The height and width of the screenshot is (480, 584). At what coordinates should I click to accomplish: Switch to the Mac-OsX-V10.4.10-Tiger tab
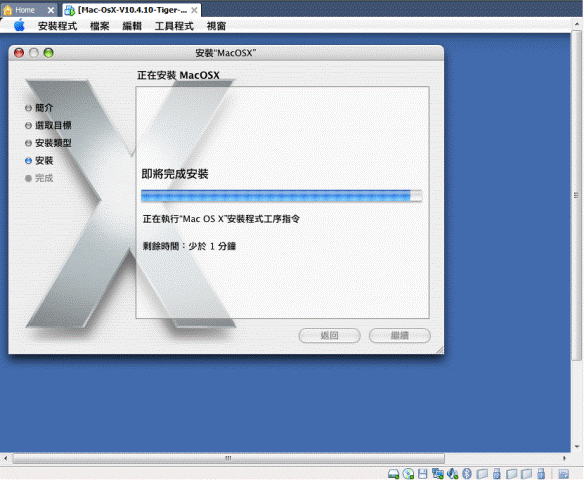tap(131, 10)
